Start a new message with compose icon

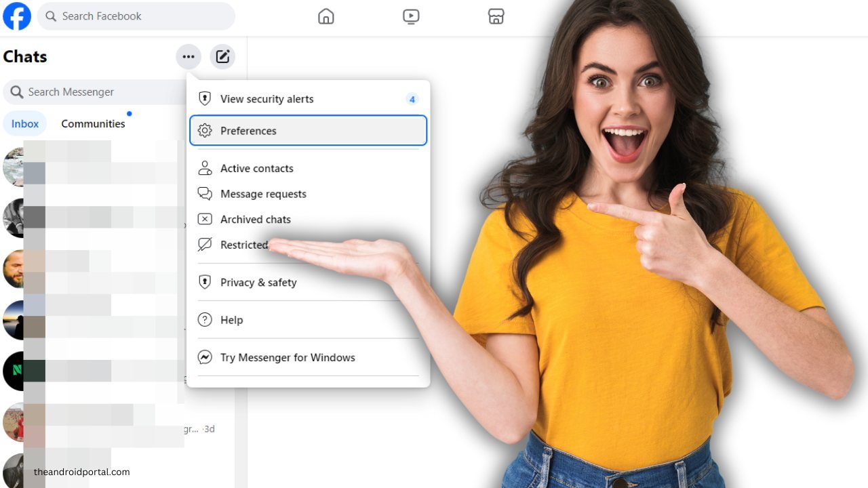pos(222,57)
